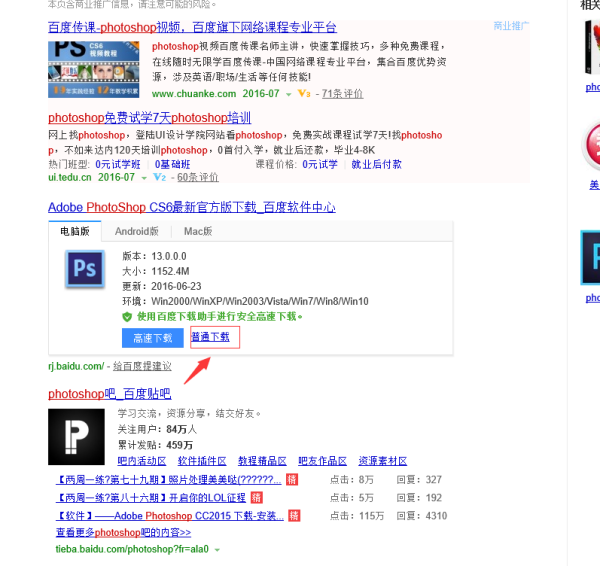Click the V3 verification badge beside chuanke.com
The height and width of the screenshot is (566, 600).
point(304,94)
